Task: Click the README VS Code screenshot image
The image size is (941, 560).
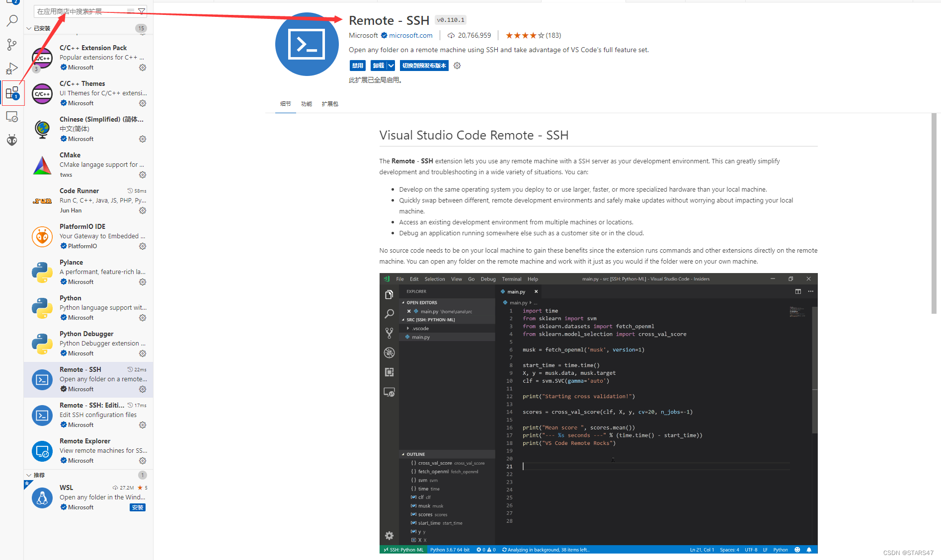Action: (598, 413)
